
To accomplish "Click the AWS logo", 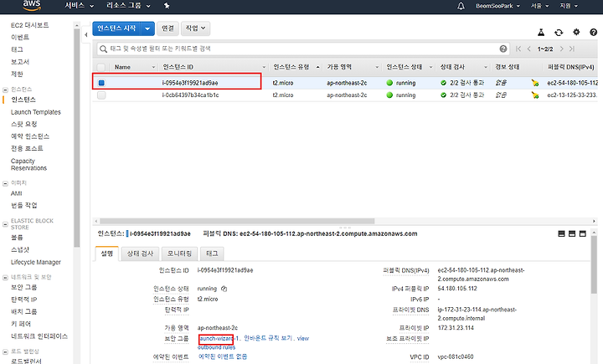I will click(32, 5).
